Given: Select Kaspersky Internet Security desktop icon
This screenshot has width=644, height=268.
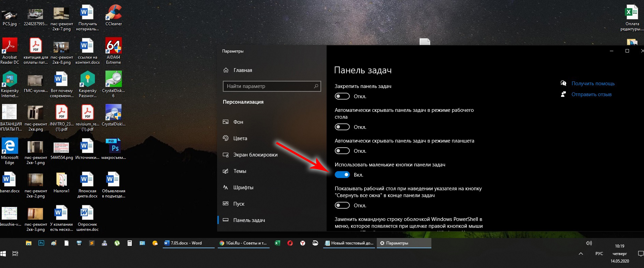Looking at the screenshot, I should point(10,85).
